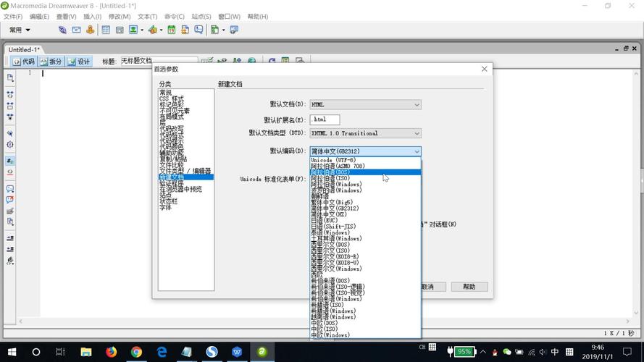
Task: Expand the Templates icon dropdown arrow
Action: [x=223, y=30]
